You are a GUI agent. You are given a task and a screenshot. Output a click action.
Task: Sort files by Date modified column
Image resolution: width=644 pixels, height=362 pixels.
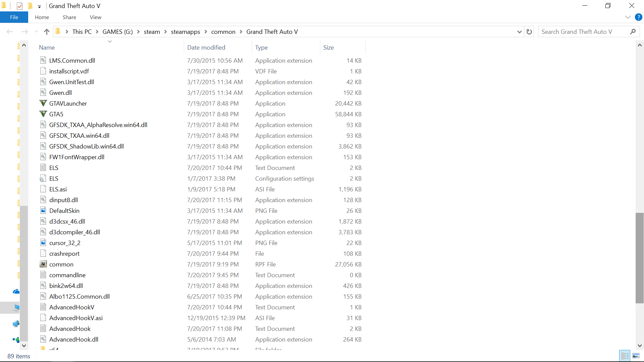(206, 48)
